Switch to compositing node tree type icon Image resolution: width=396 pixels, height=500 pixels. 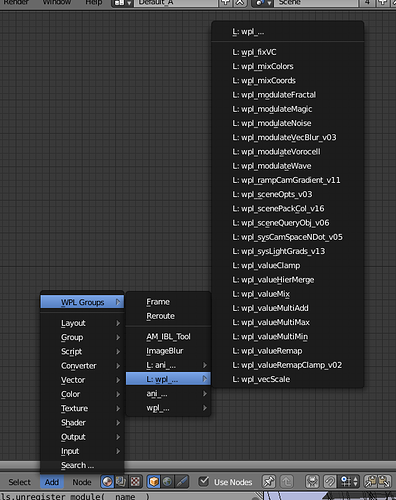pos(121,482)
